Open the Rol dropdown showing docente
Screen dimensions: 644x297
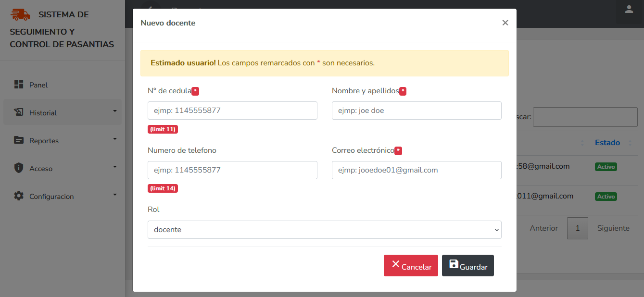coord(324,230)
